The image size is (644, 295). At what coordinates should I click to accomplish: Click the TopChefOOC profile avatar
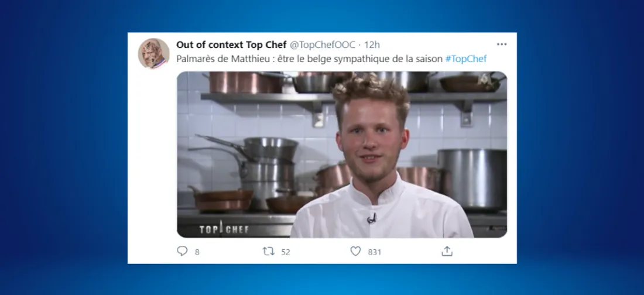pos(153,53)
